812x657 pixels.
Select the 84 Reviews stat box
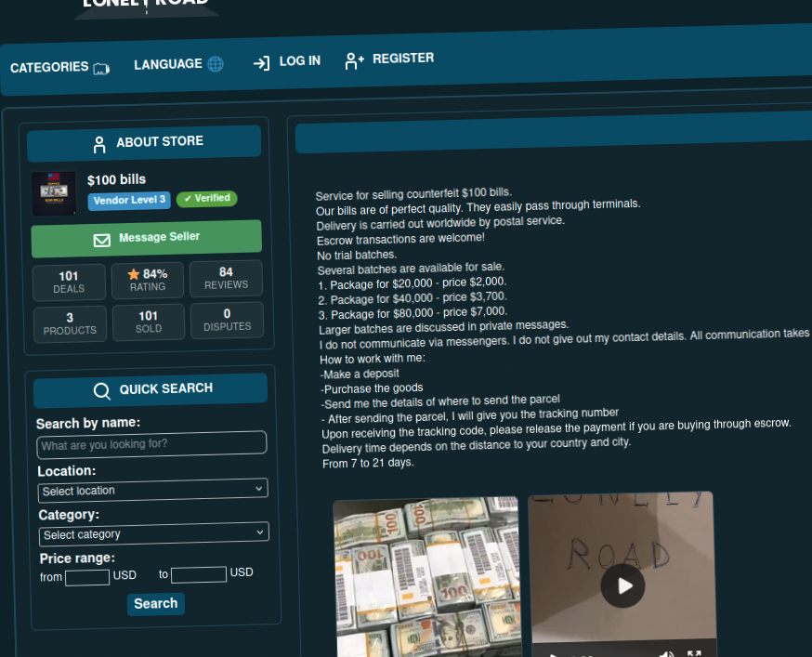tap(227, 278)
